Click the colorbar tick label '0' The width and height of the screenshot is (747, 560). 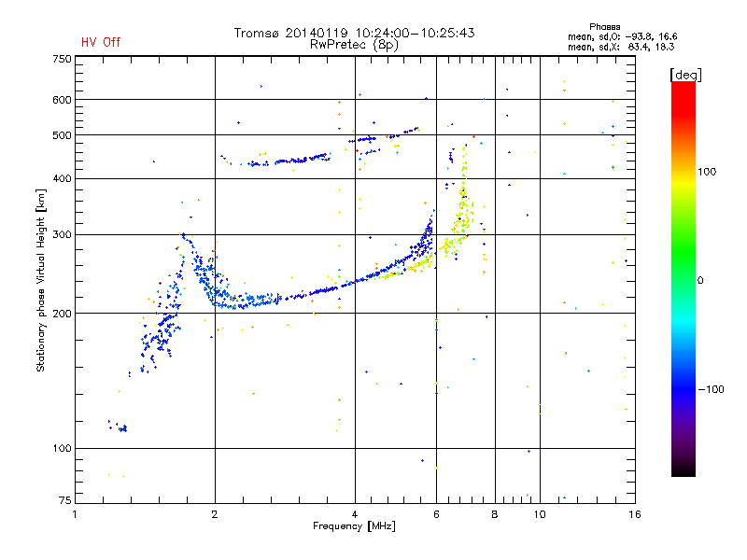point(700,281)
